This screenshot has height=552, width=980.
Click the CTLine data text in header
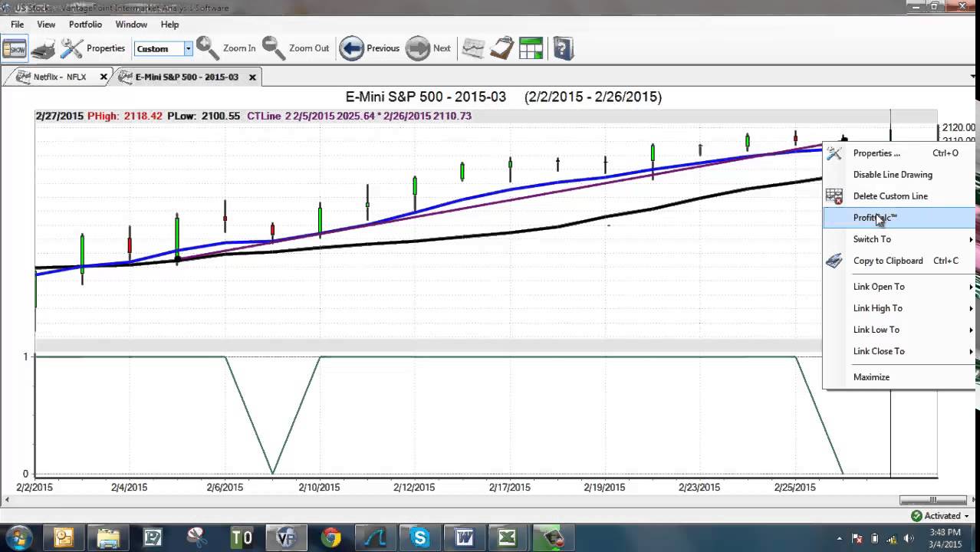359,116
